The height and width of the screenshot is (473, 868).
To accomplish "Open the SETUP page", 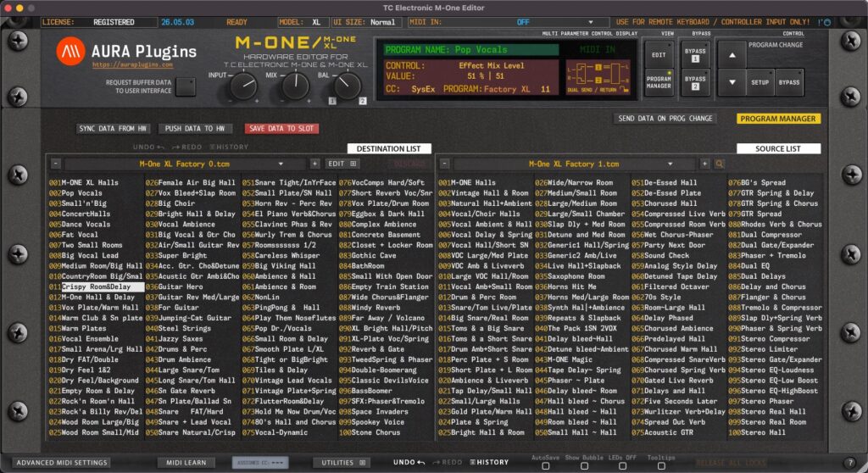I will pos(760,82).
